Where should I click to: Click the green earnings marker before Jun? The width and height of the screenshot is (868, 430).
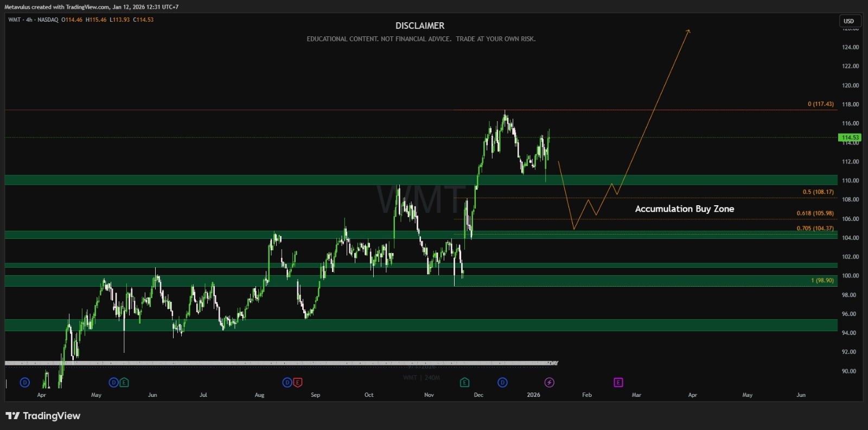tap(124, 383)
